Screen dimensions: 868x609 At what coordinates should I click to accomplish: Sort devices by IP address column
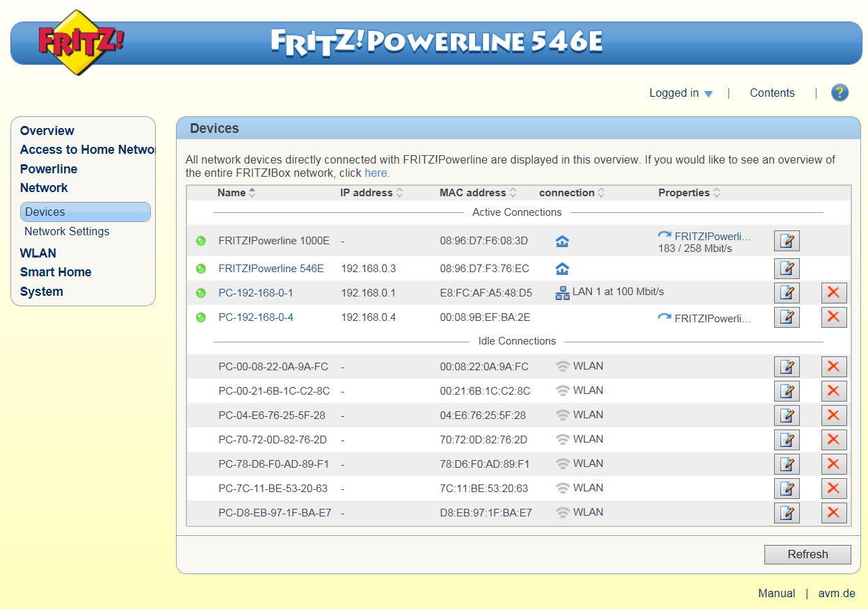pyautogui.click(x=372, y=193)
